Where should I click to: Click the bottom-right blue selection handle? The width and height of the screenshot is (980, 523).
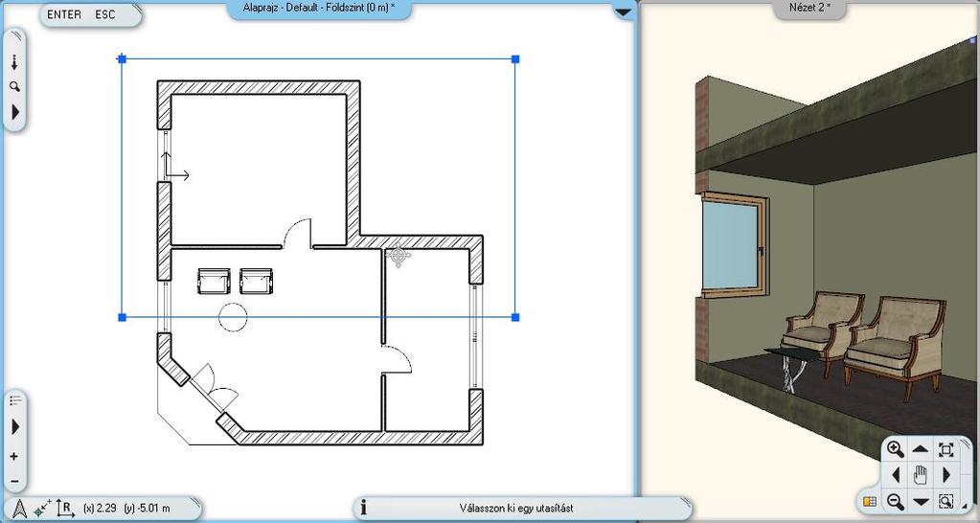515,317
